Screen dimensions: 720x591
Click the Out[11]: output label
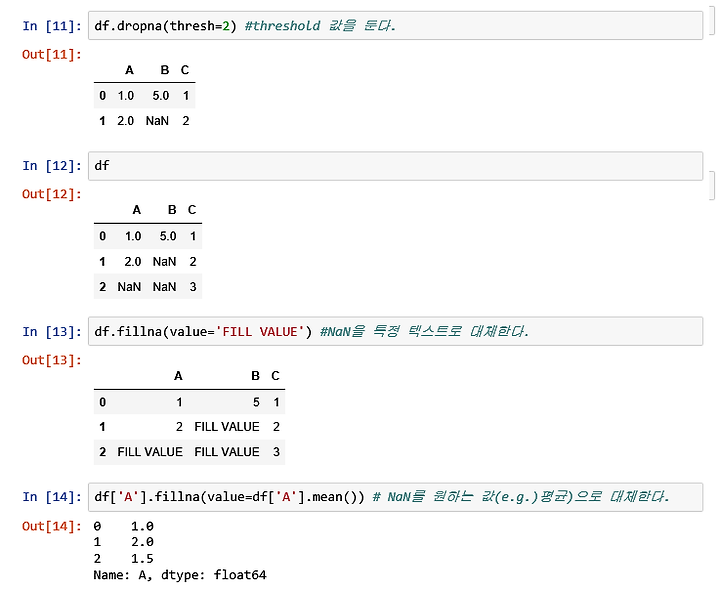pyautogui.click(x=52, y=55)
